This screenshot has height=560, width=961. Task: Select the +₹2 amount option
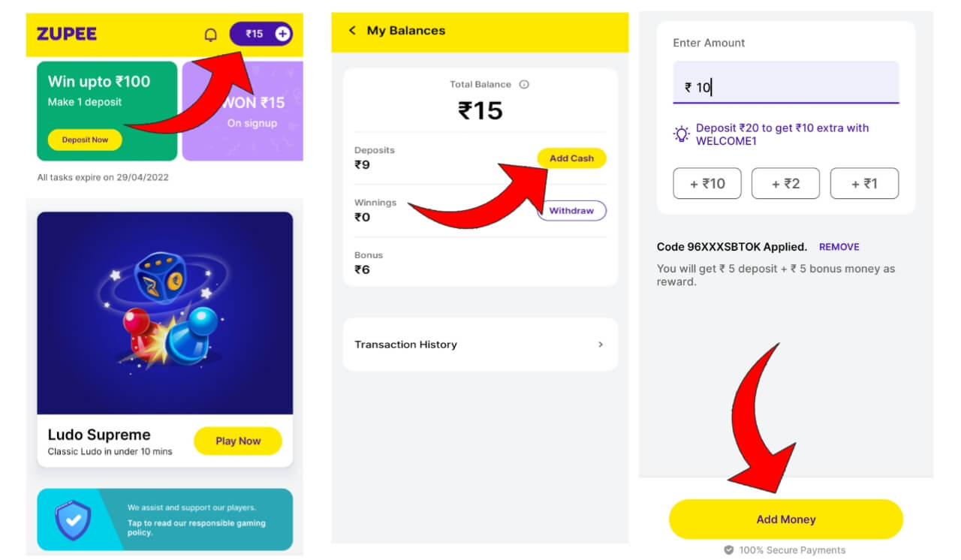coord(785,183)
